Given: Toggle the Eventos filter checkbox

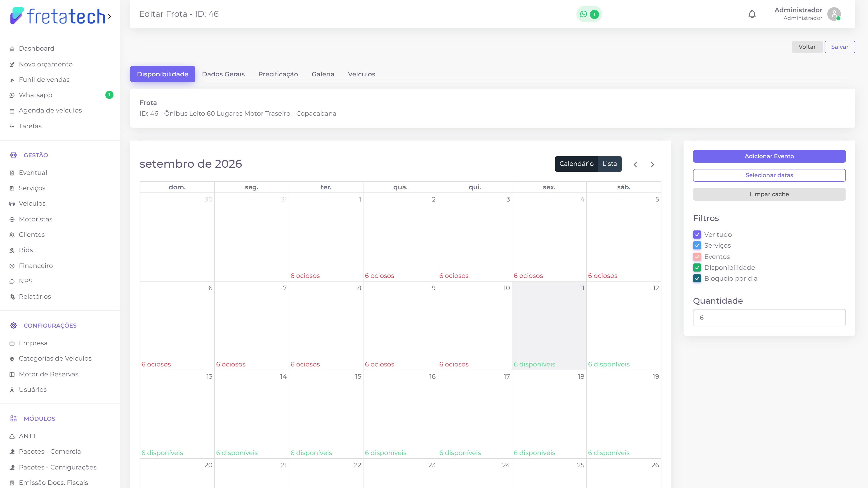Looking at the screenshot, I should point(697,257).
